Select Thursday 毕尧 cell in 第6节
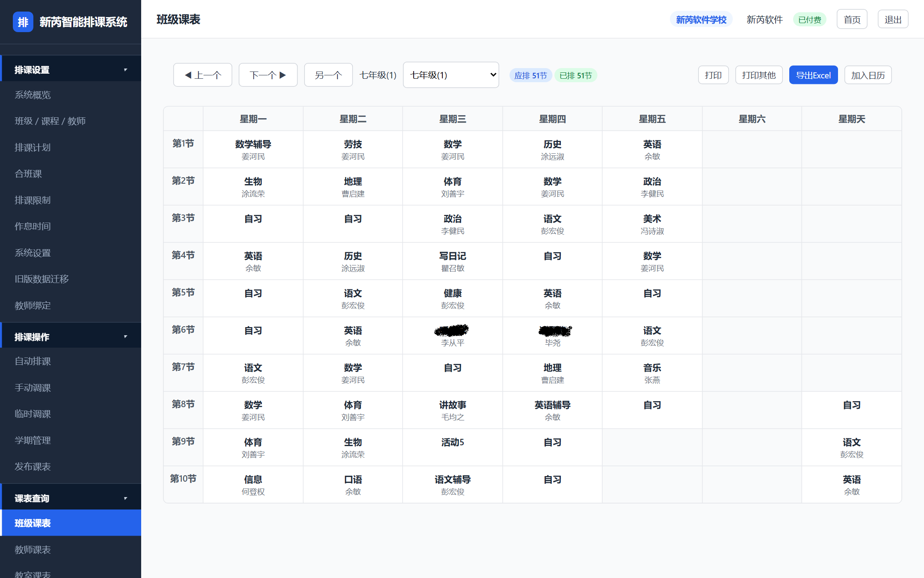Screen dimensions: 924x578 [x=553, y=336]
